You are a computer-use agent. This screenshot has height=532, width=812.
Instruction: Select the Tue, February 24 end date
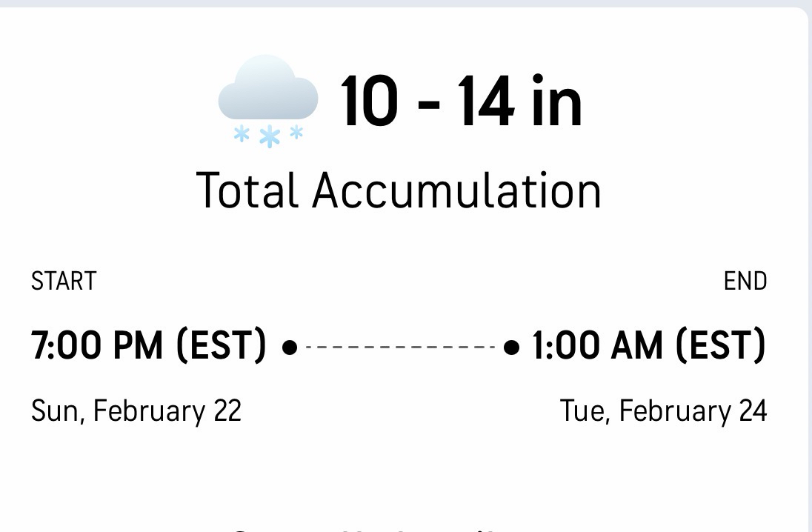pos(663,410)
